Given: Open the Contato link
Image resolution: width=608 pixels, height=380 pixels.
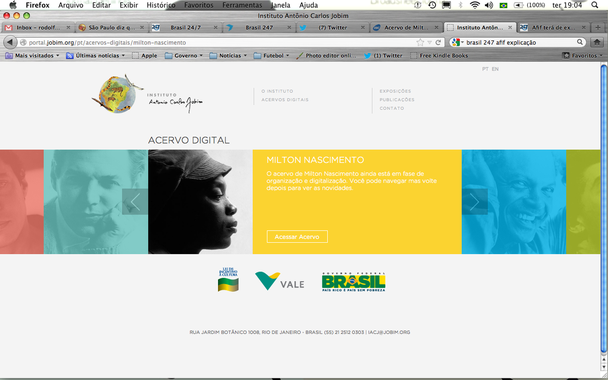Looking at the screenshot, I should pos(392,108).
